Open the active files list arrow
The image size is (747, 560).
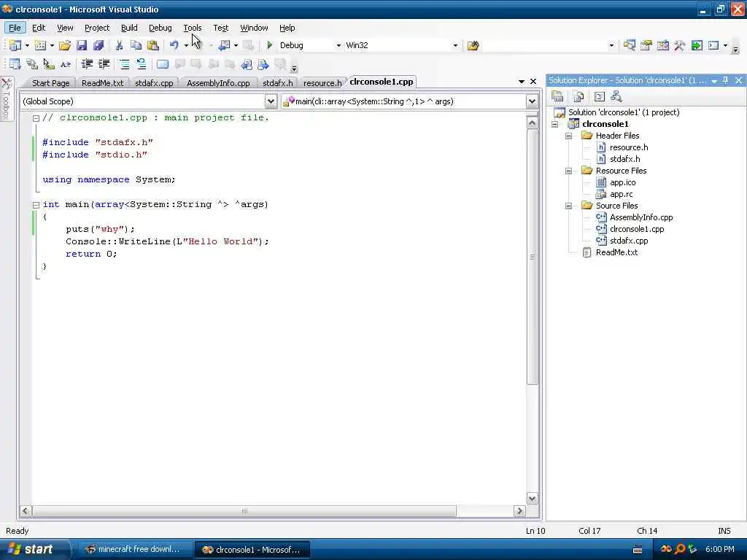[x=521, y=82]
